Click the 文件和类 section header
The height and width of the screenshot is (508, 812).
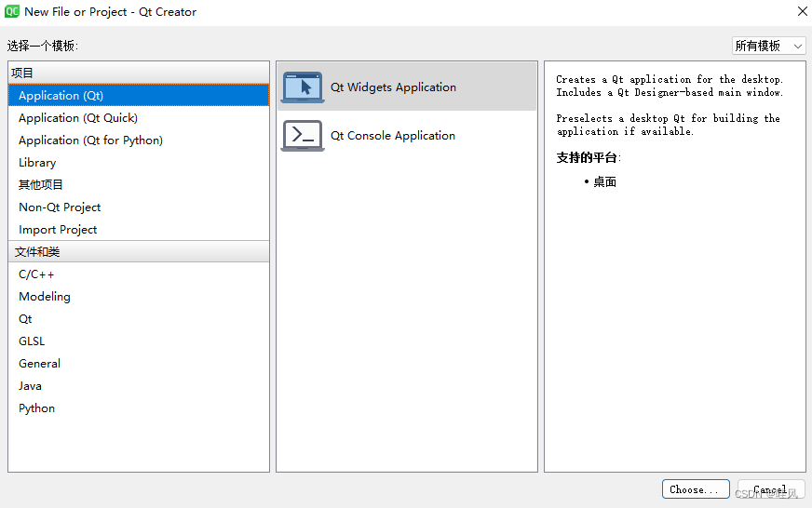pyautogui.click(x=139, y=251)
